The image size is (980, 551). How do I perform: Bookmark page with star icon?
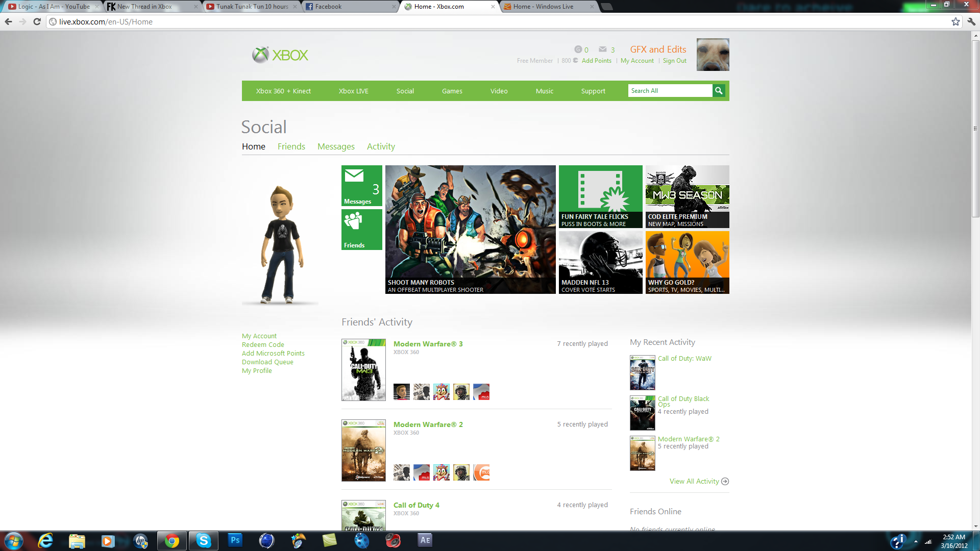(x=955, y=21)
